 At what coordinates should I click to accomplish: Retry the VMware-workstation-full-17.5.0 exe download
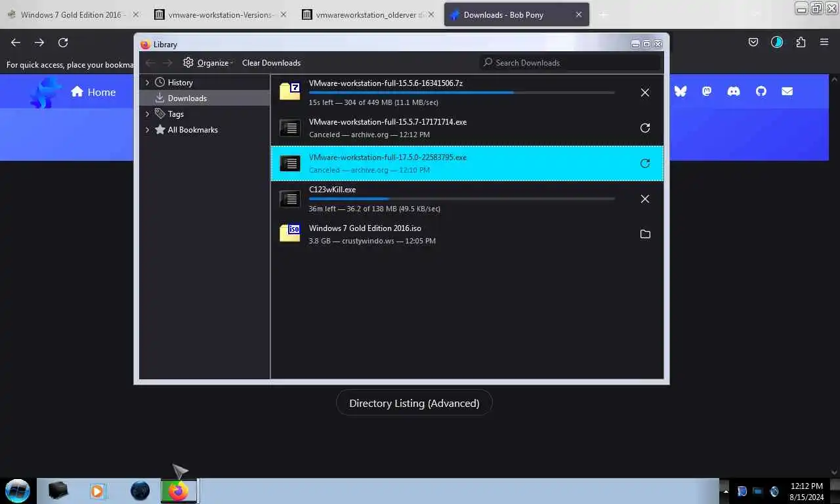[x=645, y=163]
